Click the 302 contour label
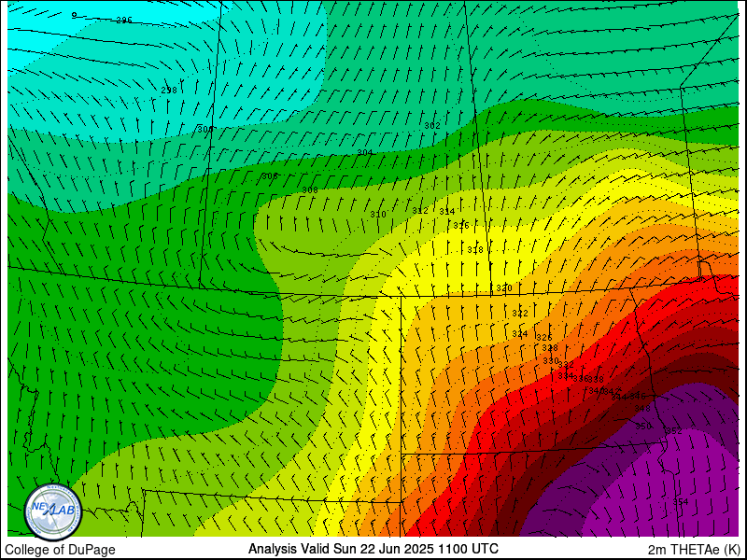This screenshot has width=747, height=560. (432, 126)
